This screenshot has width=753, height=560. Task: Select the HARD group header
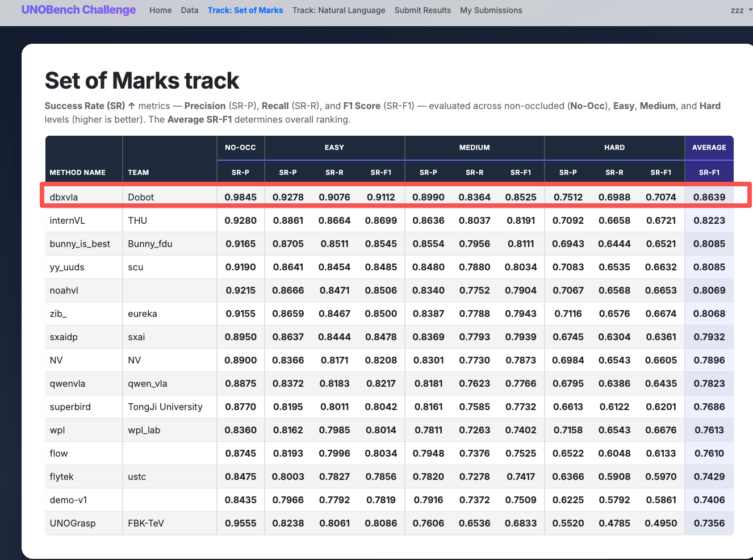[614, 148]
